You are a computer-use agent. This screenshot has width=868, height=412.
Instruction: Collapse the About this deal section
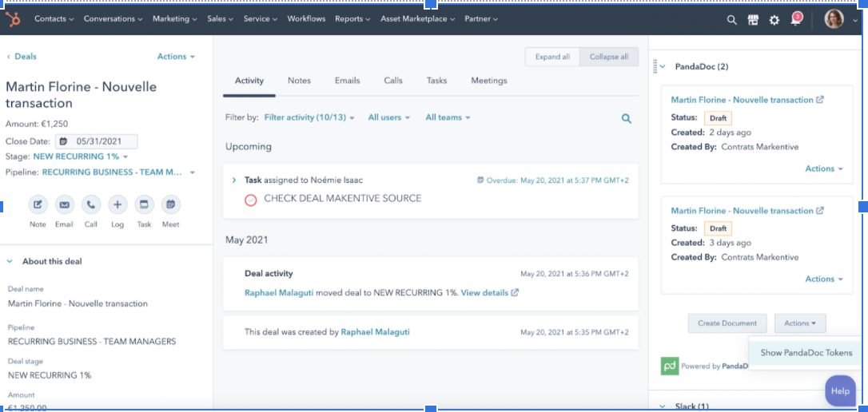click(10, 262)
